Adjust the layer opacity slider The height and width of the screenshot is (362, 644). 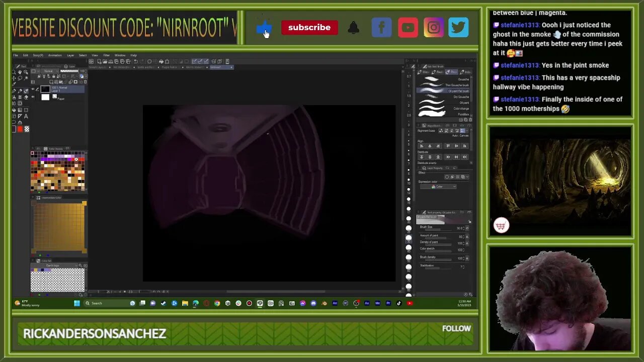[69, 71]
